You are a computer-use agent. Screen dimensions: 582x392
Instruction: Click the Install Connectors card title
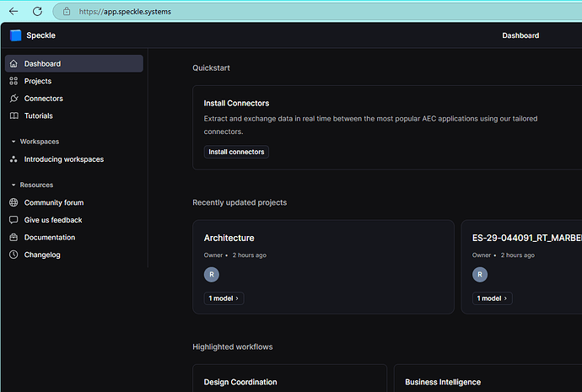pyautogui.click(x=236, y=103)
